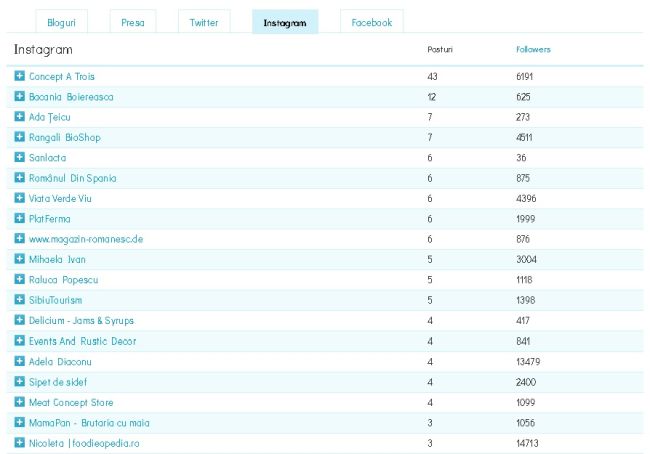Image resolution: width=650 pixels, height=454 pixels.
Task: Open the www.magazin-romanesc.de link
Action: click(86, 239)
